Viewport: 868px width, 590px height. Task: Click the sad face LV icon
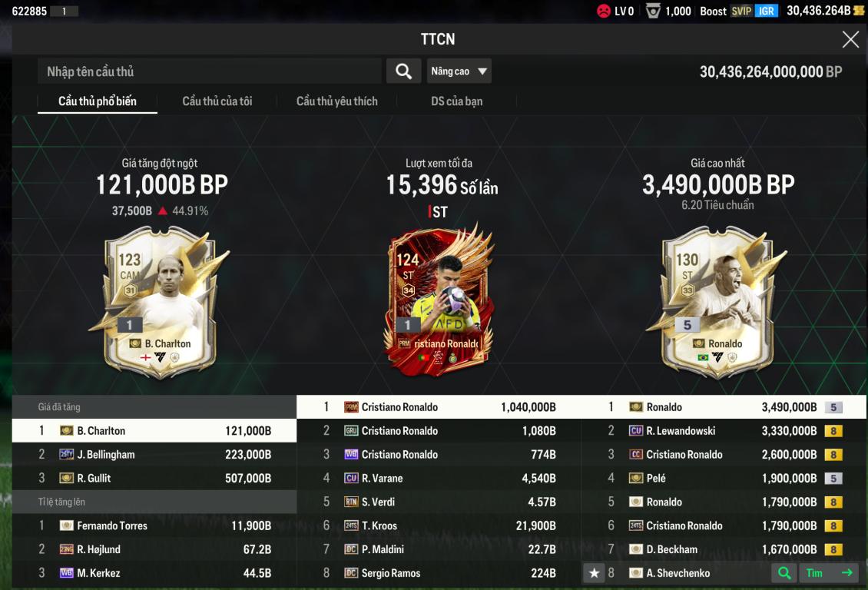tap(604, 11)
